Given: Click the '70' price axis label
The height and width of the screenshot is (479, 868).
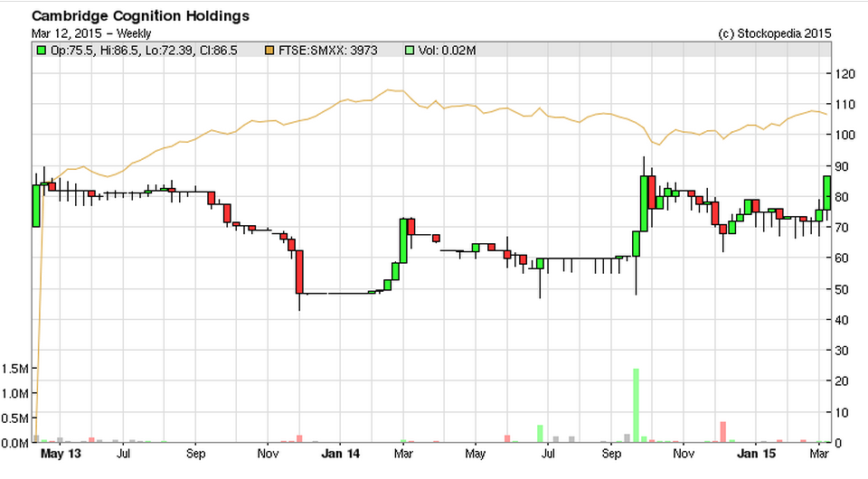Looking at the screenshot, I should click(x=842, y=228).
